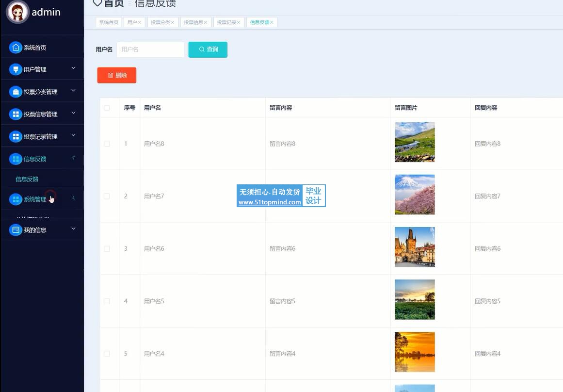Collapse the 信息反馈 menu arrow
This screenshot has width=563, height=392.
coord(74,158)
